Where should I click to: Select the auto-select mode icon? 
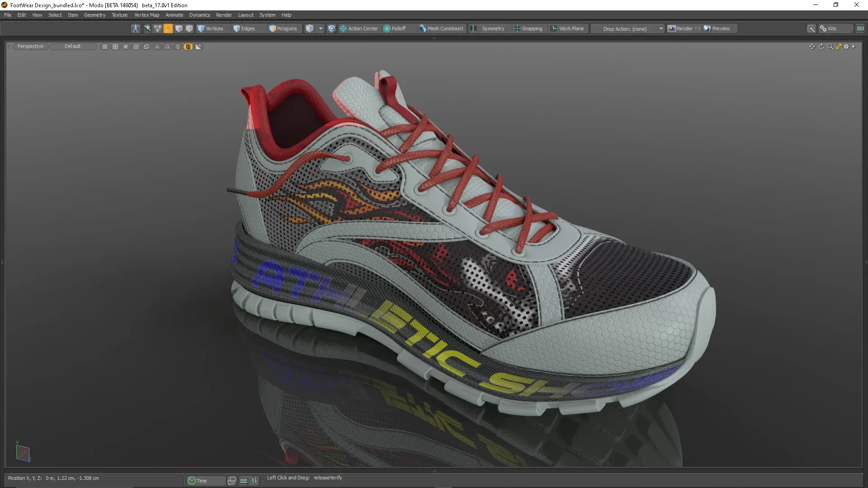[x=147, y=28]
